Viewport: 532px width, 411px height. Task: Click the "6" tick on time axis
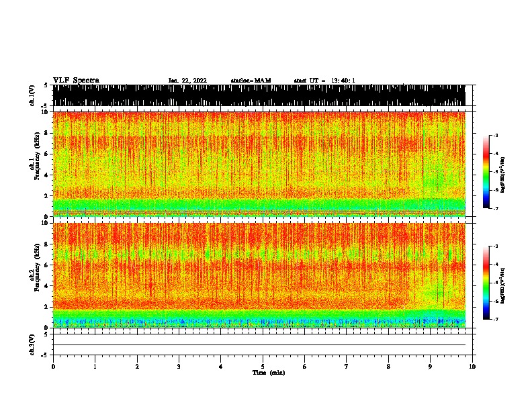click(x=305, y=367)
